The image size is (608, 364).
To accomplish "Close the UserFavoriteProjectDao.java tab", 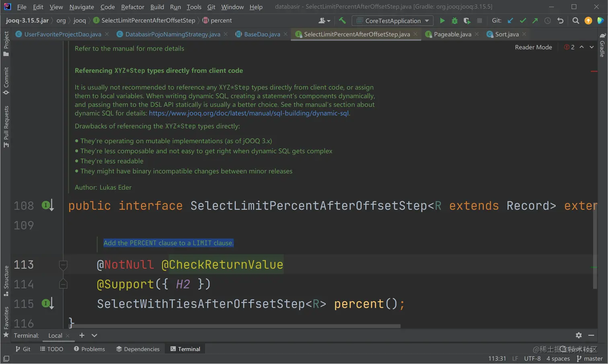I will 107,34.
